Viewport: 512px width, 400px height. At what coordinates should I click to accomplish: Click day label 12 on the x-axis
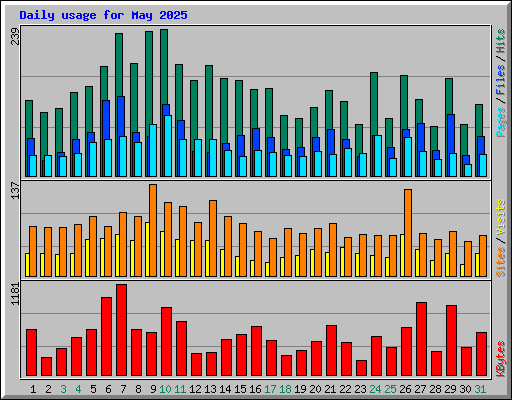coord(195,389)
